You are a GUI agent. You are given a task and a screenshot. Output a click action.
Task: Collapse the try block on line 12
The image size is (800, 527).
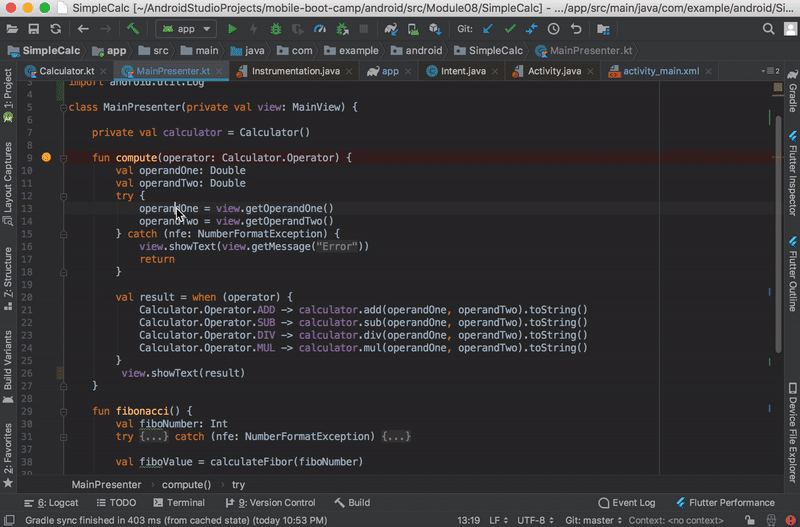coord(63,196)
